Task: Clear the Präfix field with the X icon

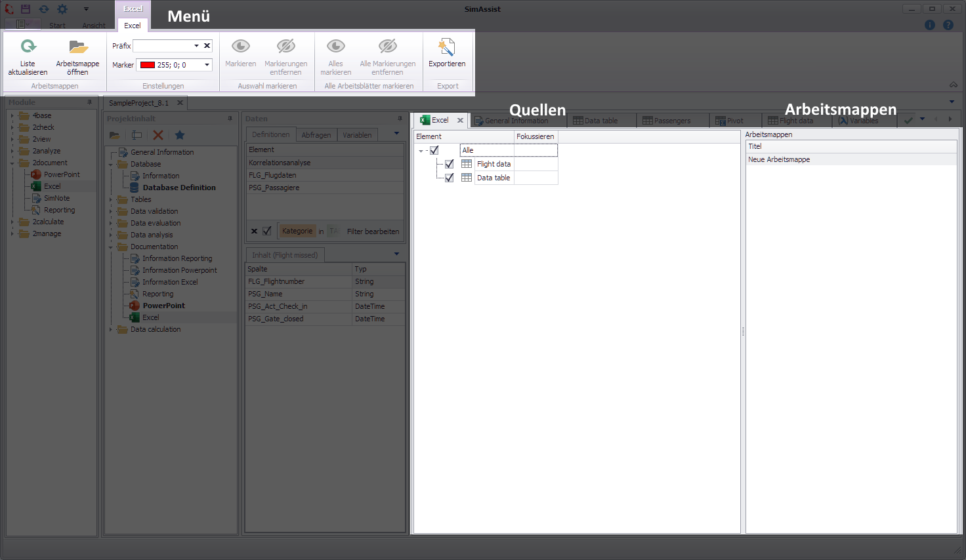Action: tap(207, 46)
